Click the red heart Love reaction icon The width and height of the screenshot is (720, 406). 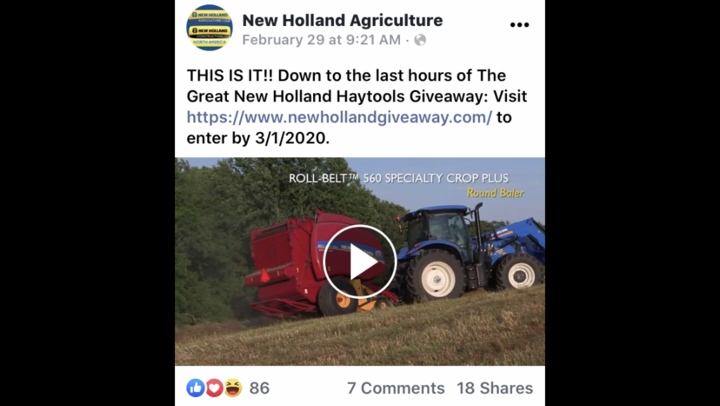pos(214,388)
